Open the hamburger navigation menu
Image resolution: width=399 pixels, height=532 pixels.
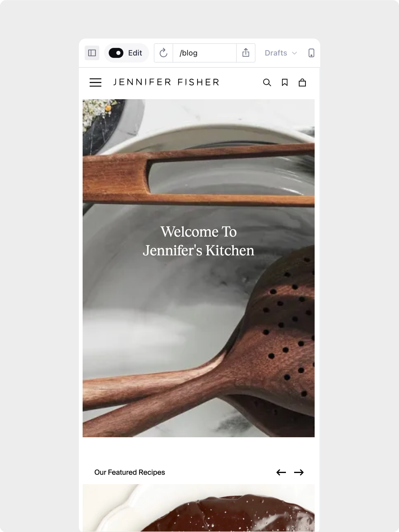96,82
